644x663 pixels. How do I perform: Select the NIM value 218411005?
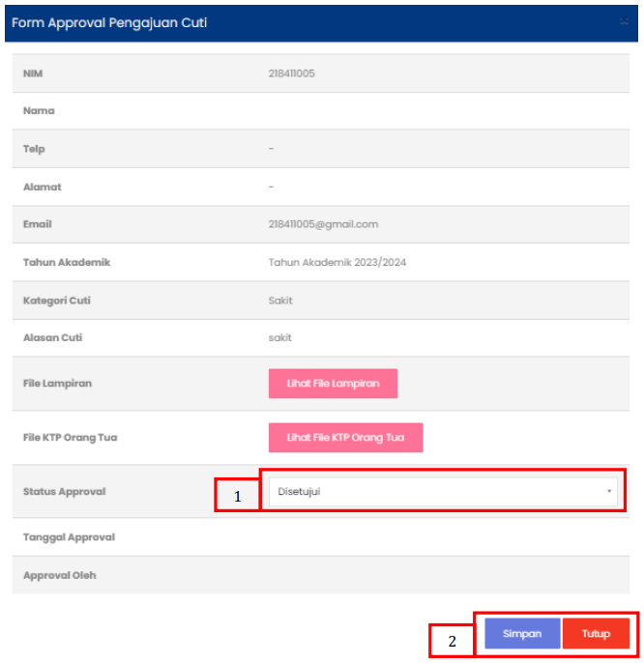coord(291,73)
